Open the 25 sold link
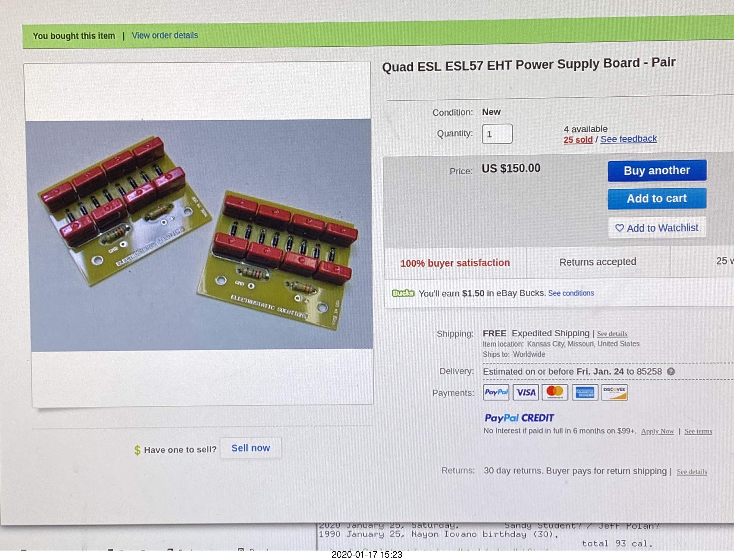Screen dimensions: 734x560 pos(578,140)
